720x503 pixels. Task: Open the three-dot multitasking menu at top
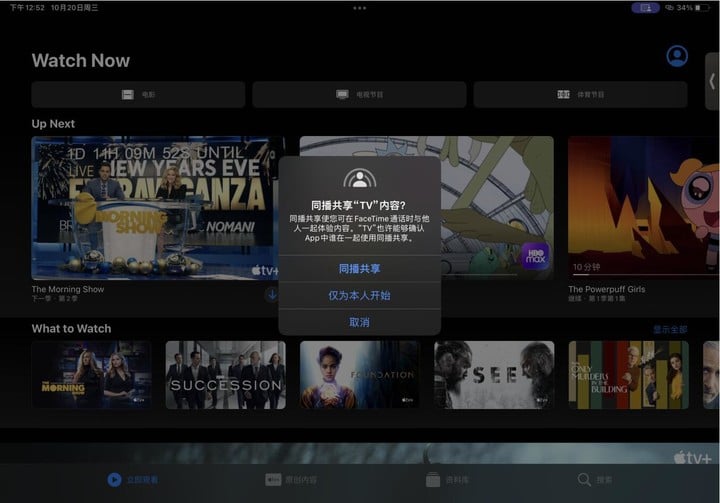pos(360,8)
